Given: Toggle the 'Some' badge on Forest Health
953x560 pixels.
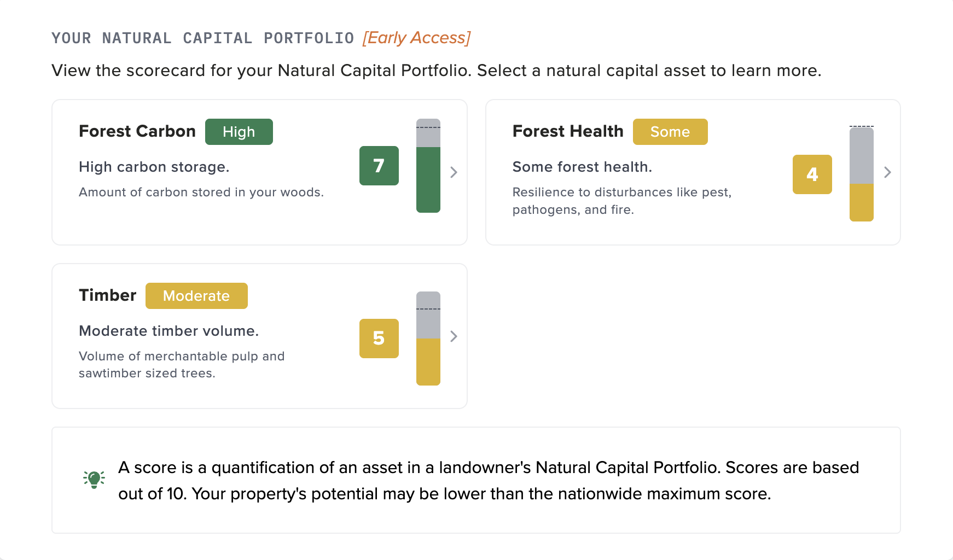Looking at the screenshot, I should coord(670,131).
